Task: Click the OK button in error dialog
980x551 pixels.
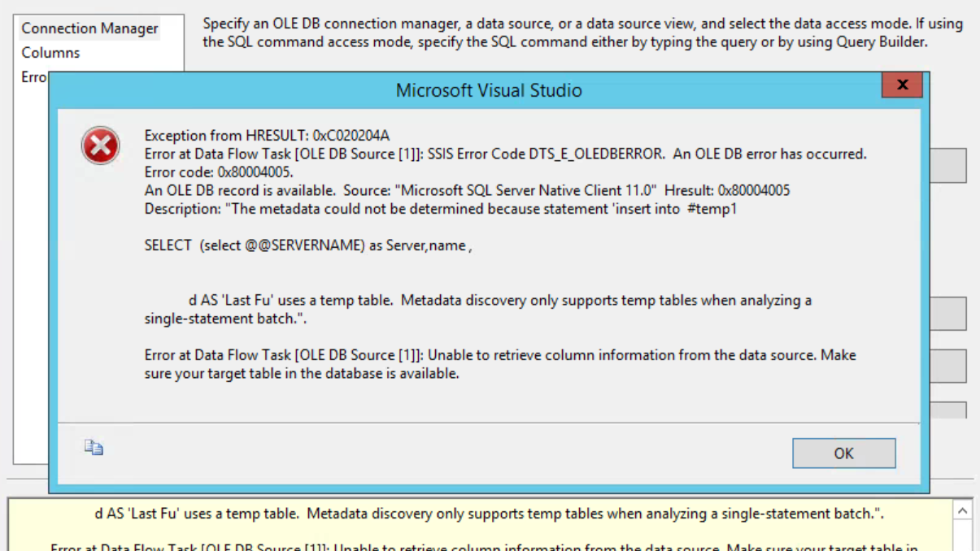Action: [x=843, y=453]
